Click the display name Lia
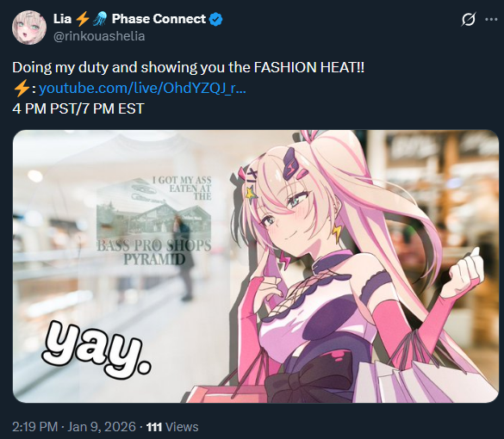This screenshot has width=504, height=439. [62, 19]
